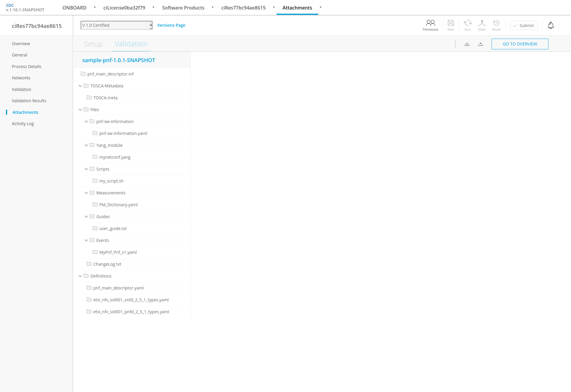Collapse the Yang_module folder
571x392 pixels.
tap(86, 145)
